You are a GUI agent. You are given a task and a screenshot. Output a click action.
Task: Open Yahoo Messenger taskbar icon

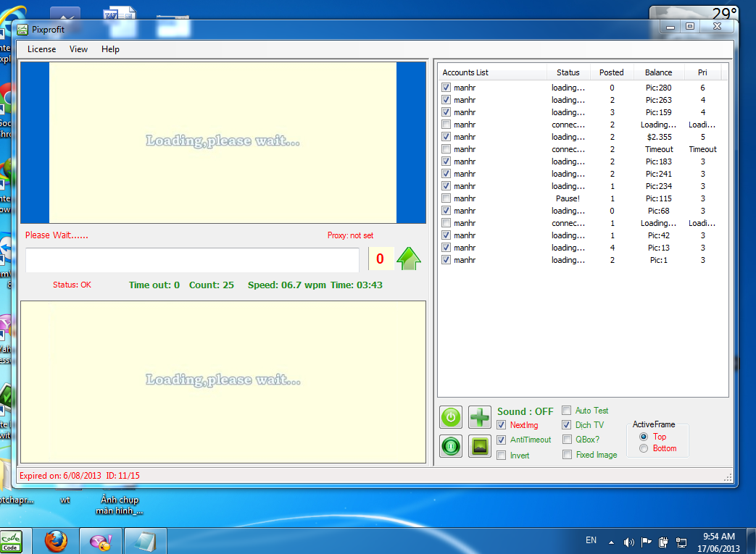point(101,542)
